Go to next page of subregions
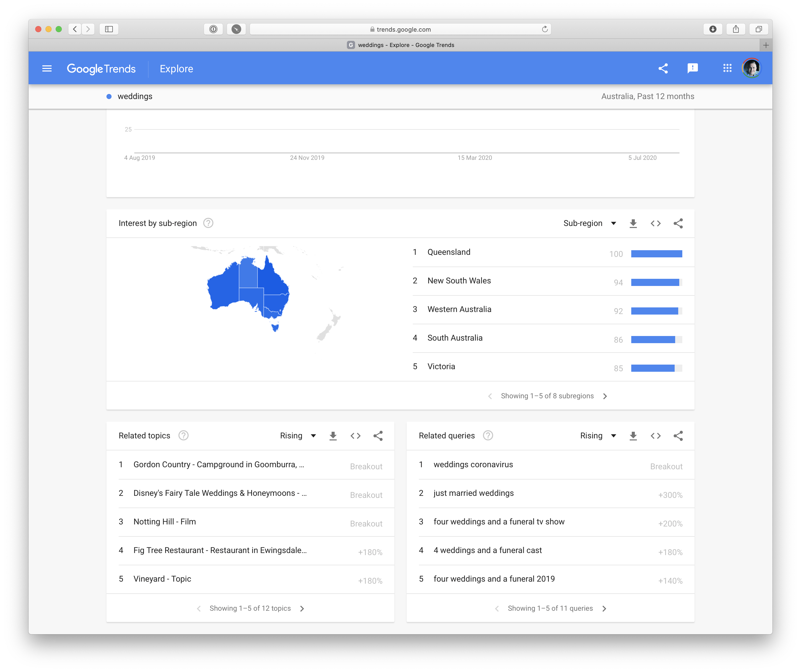This screenshot has height=672, width=801. [605, 397]
